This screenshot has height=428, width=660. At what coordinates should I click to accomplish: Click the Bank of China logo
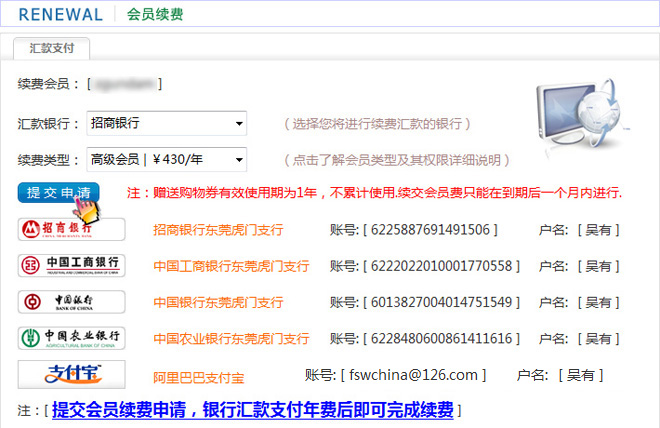pos(72,302)
